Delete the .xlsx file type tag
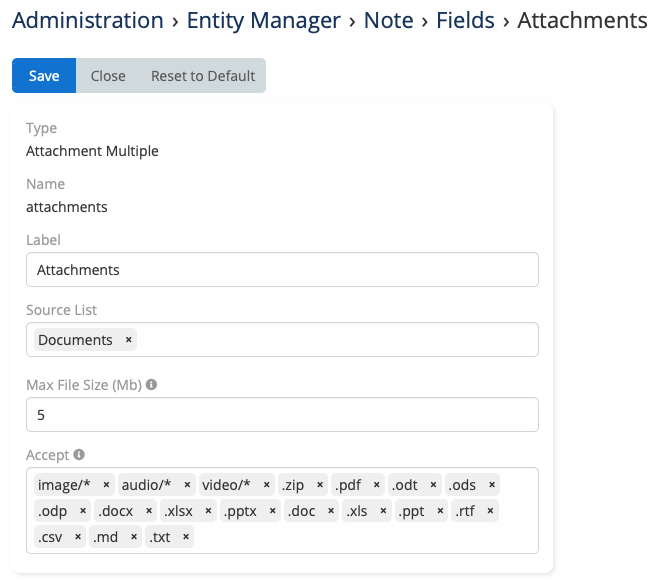The height and width of the screenshot is (579, 659). pyautogui.click(x=208, y=511)
